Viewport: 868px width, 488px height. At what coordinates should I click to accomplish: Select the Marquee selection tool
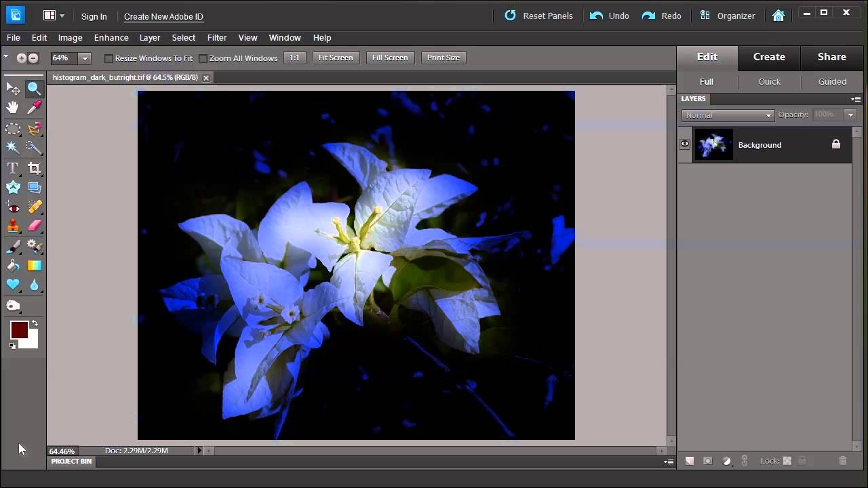pyautogui.click(x=13, y=129)
